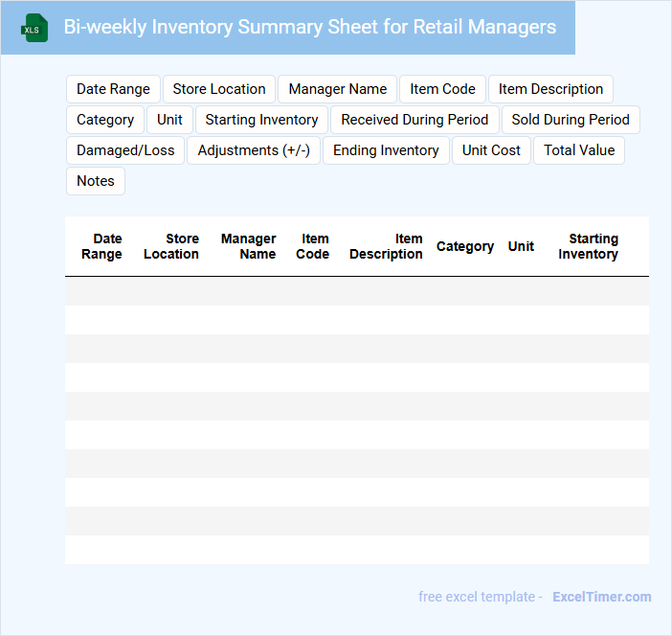Select the Adjustments (+/-) tag
This screenshot has width=672, height=636.
point(254,150)
